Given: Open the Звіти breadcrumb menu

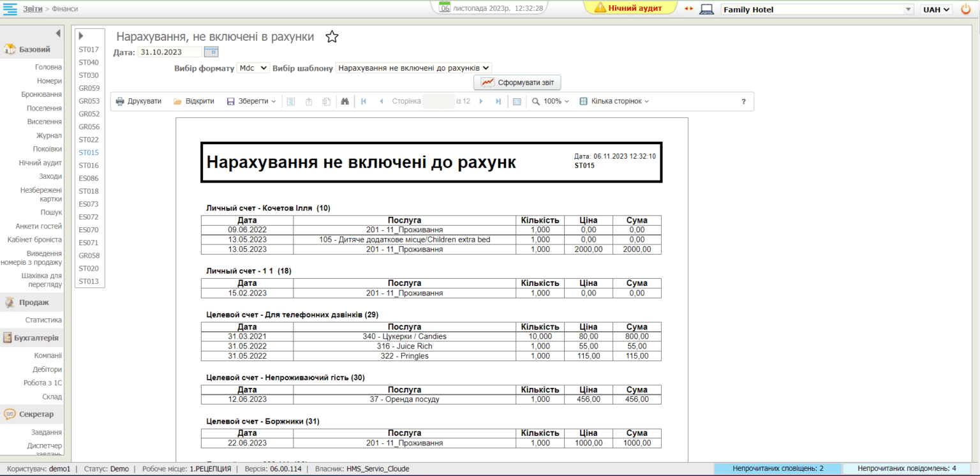Looking at the screenshot, I should tap(33, 9).
